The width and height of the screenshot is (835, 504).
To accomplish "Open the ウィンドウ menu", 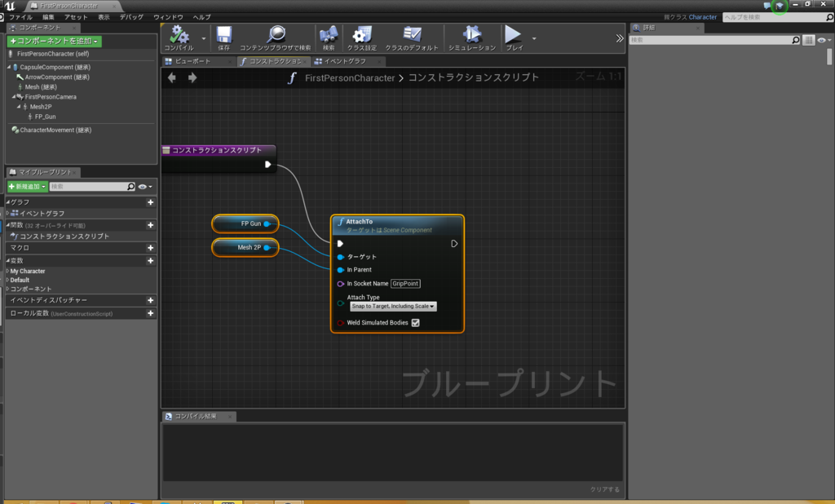I will tap(168, 17).
